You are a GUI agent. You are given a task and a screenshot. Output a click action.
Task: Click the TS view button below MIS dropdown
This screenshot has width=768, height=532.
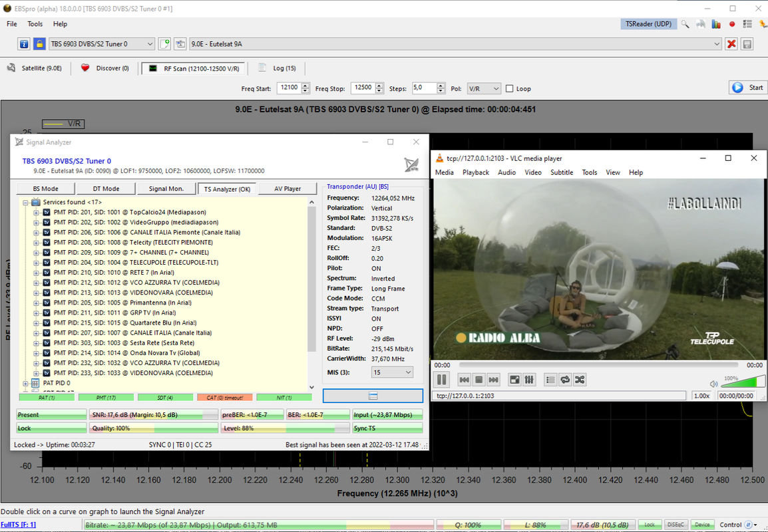pyautogui.click(x=373, y=396)
